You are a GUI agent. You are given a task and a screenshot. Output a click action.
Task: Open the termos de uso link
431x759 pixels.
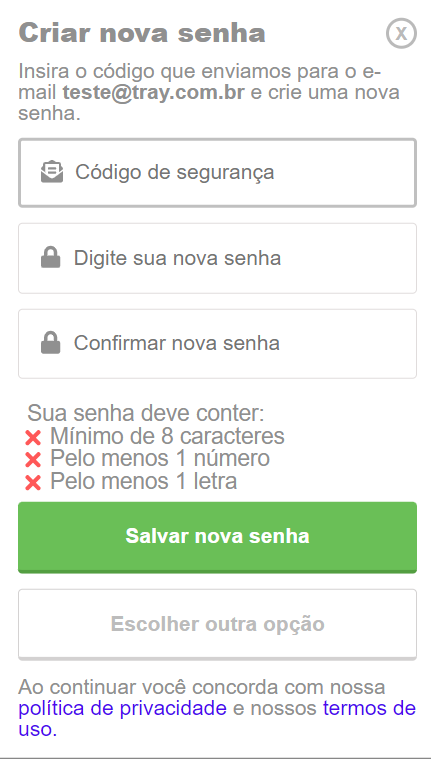coord(217,719)
